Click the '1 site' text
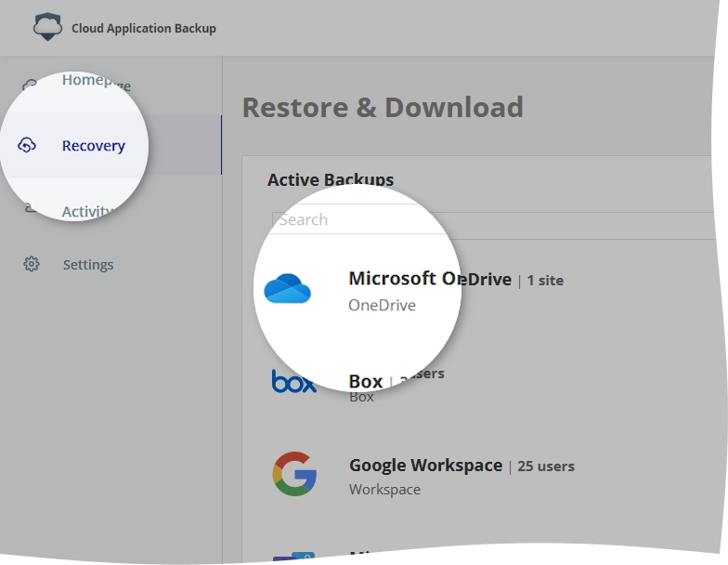Viewport: 728px width, 565px height. [x=545, y=281]
